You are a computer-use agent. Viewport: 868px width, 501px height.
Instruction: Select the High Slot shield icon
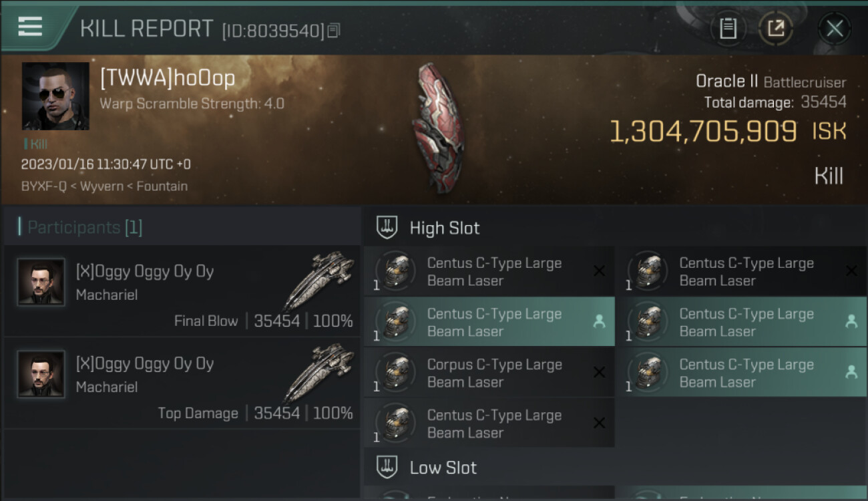click(x=387, y=228)
